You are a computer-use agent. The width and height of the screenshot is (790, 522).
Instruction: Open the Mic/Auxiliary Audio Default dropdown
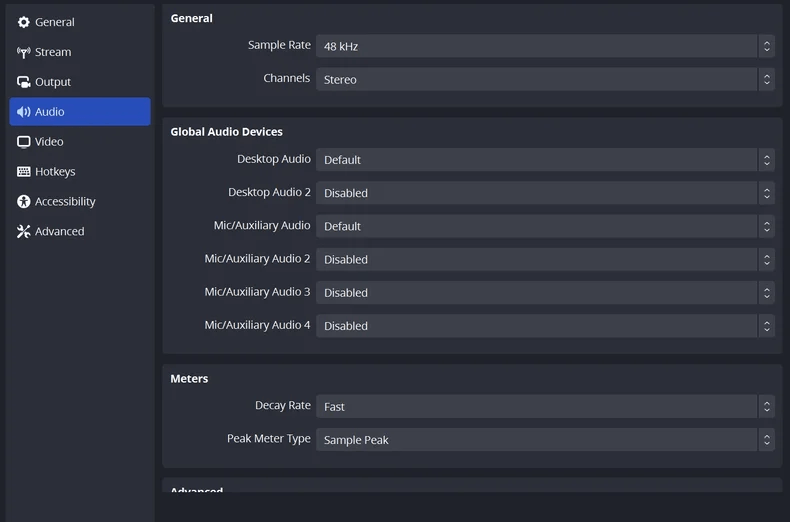545,226
